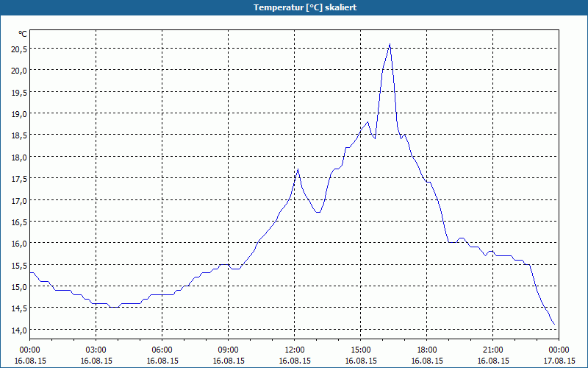Click the highest peak of the temperature curve

(x=390, y=44)
